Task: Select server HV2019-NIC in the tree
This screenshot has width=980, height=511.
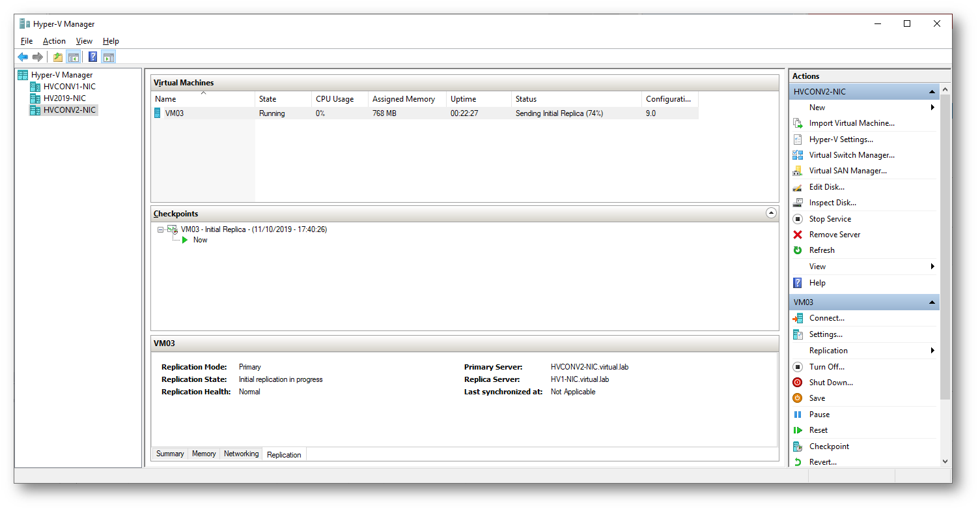Action: point(64,98)
